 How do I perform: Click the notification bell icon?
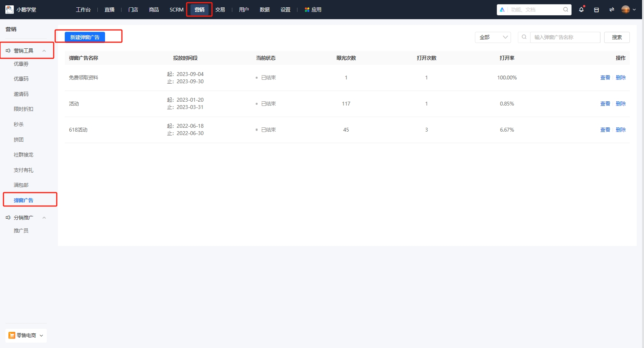click(581, 10)
